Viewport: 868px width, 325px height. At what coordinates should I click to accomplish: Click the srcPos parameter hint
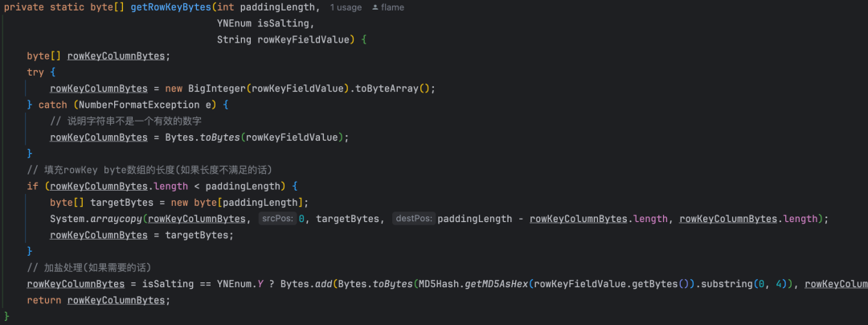pyautogui.click(x=278, y=219)
